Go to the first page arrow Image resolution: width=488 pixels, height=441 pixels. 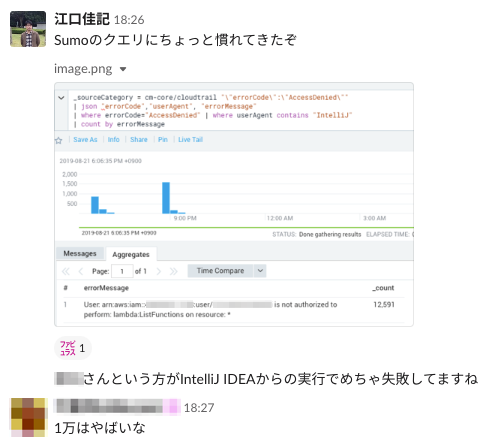(x=66, y=271)
